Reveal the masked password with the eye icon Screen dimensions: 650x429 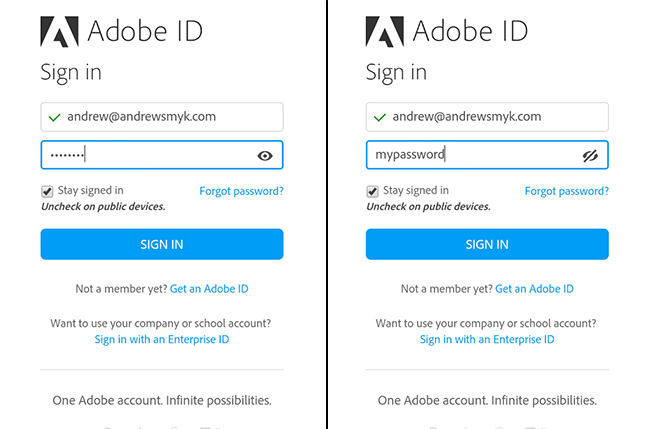coord(265,155)
